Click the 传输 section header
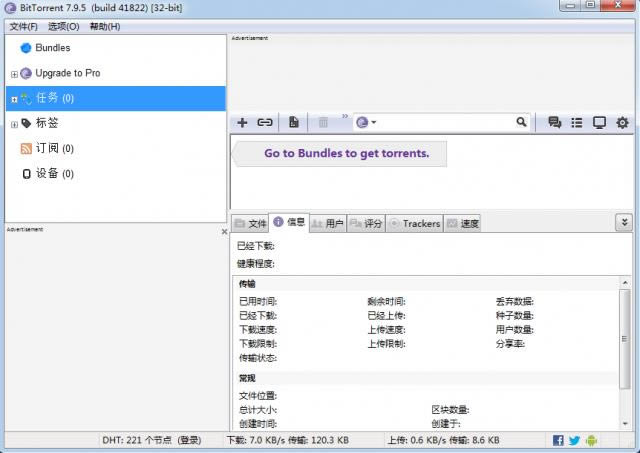Viewport: 640px width, 453px height. 247,284
